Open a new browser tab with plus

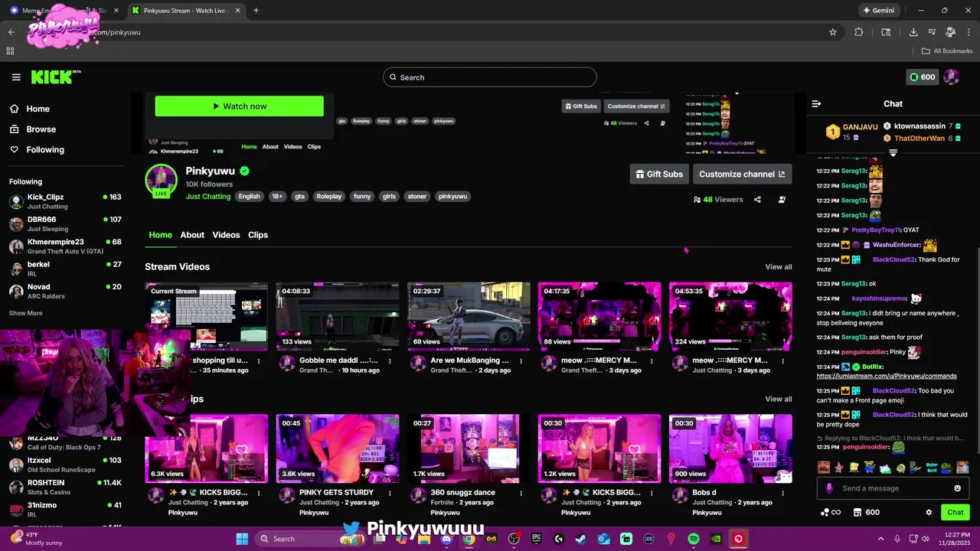click(x=256, y=11)
